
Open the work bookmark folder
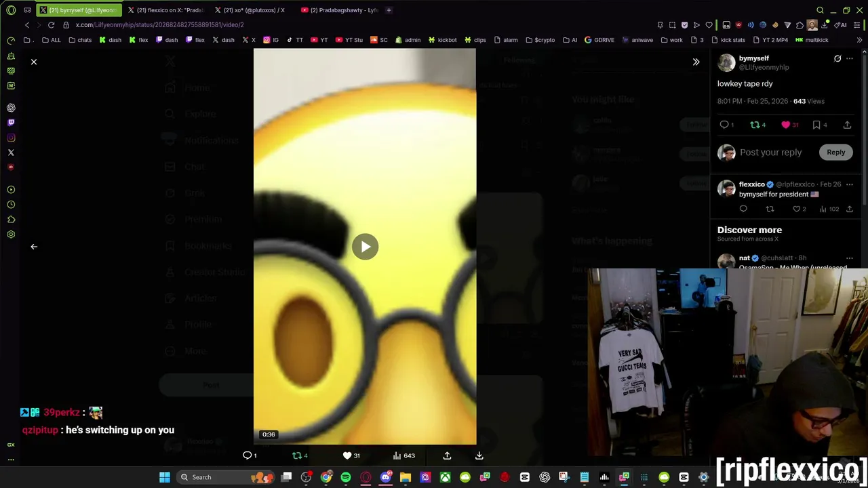(x=671, y=40)
